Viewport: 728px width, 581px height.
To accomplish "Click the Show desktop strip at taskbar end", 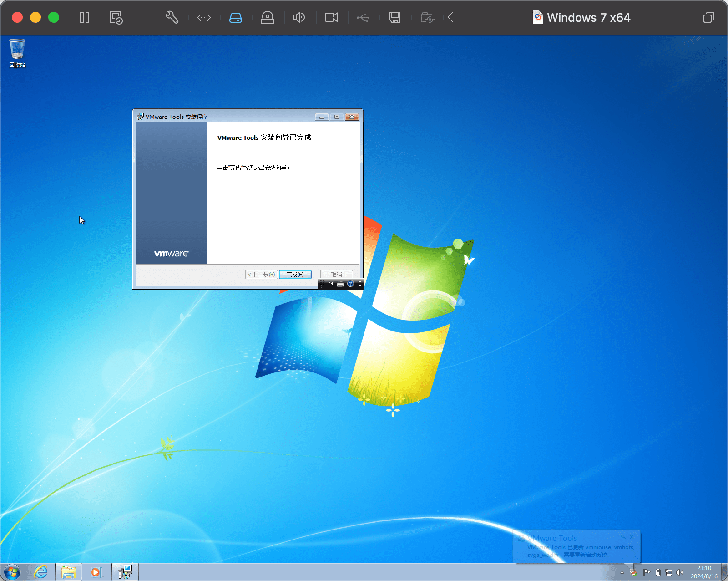I will point(724,572).
